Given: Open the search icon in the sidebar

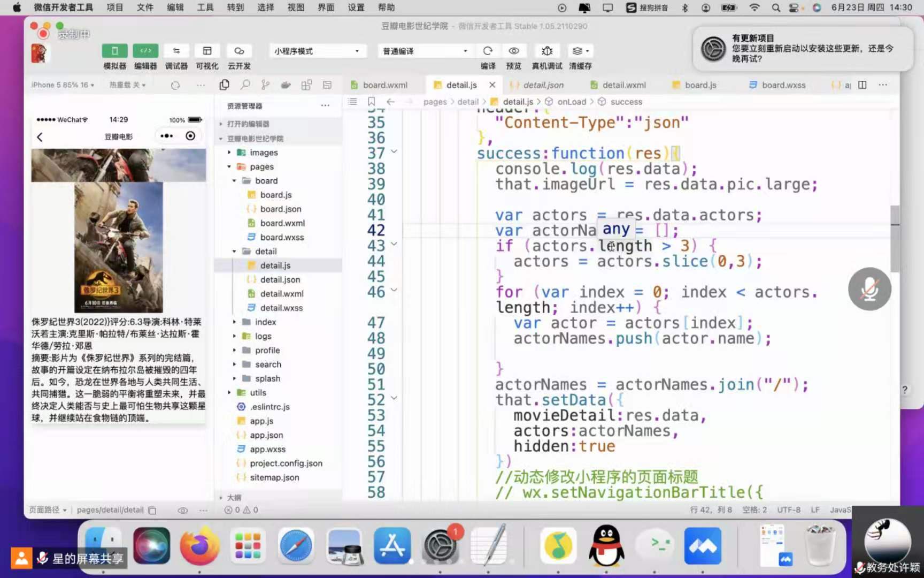Looking at the screenshot, I should (x=245, y=85).
